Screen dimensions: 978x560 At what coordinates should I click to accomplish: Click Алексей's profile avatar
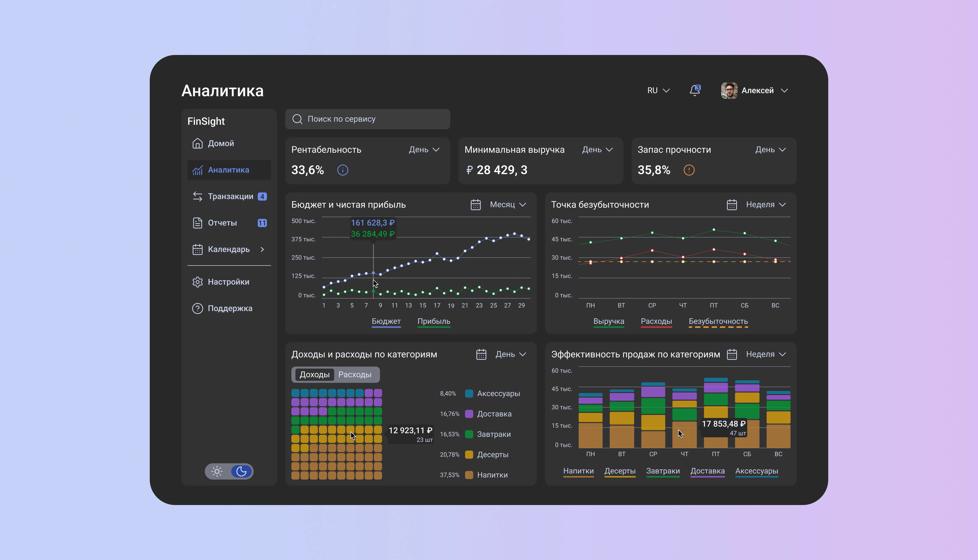(x=729, y=90)
